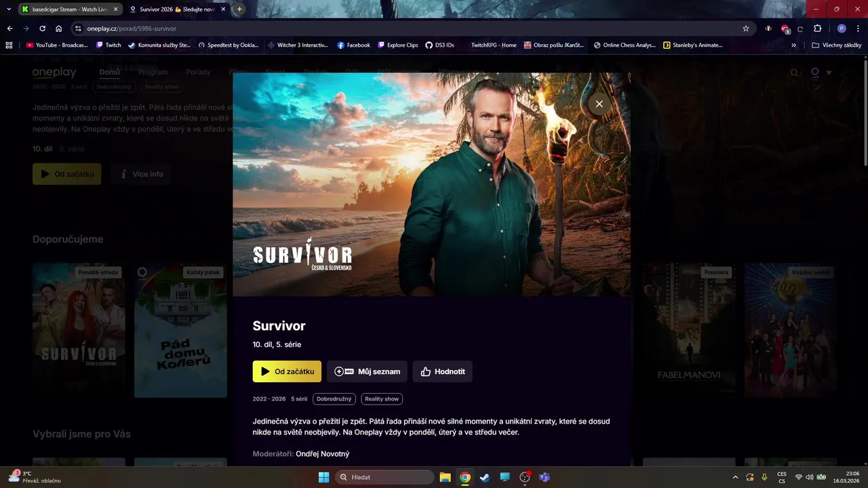This screenshot has height=488, width=868.
Task: Open Windows Start menu
Action: tap(323, 477)
